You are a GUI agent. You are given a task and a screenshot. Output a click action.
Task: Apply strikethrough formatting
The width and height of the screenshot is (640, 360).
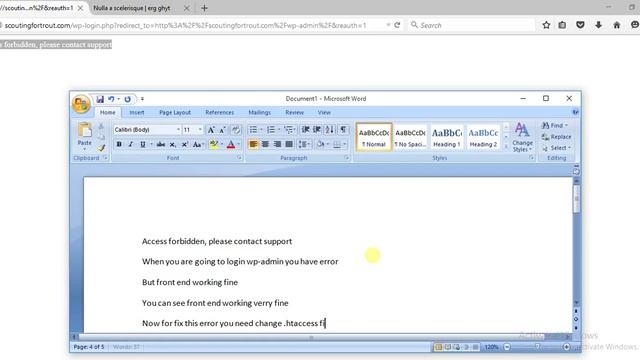[x=161, y=144]
